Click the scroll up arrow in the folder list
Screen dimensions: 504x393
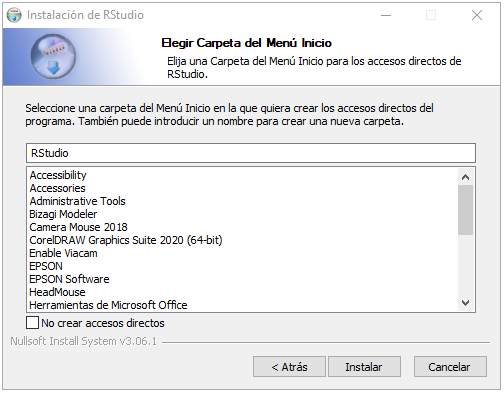coord(466,177)
